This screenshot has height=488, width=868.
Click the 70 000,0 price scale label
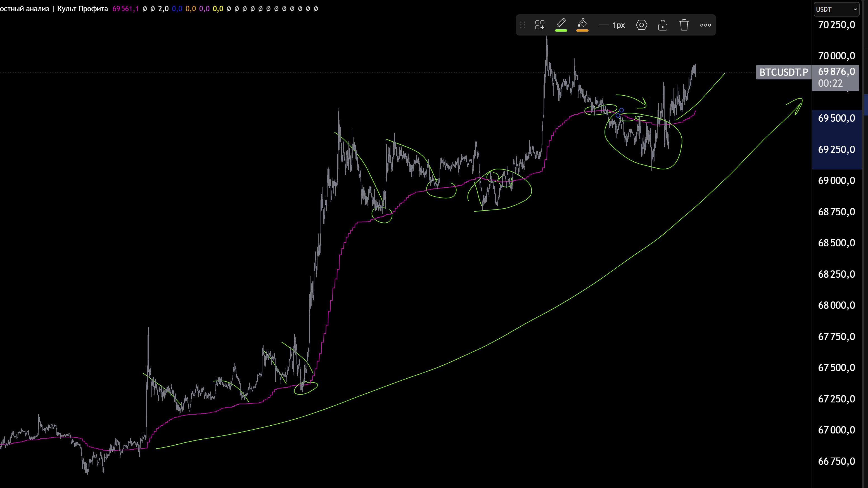coord(836,56)
